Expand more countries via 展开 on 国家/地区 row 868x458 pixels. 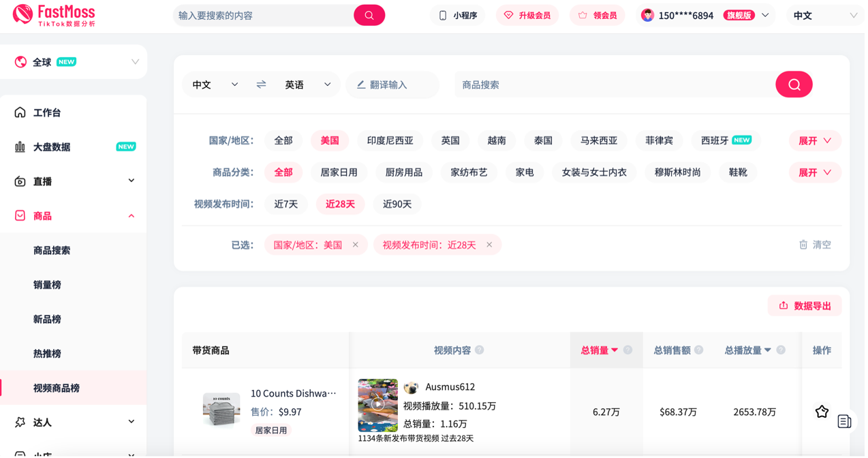click(815, 140)
